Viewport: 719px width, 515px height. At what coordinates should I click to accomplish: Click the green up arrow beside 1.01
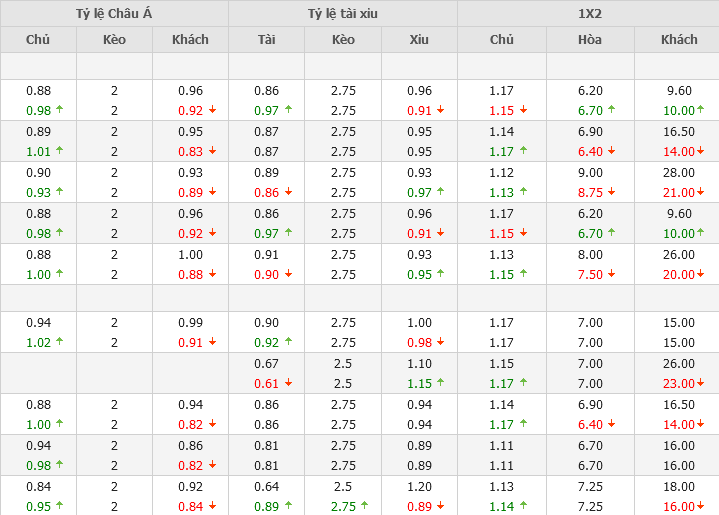(x=60, y=151)
